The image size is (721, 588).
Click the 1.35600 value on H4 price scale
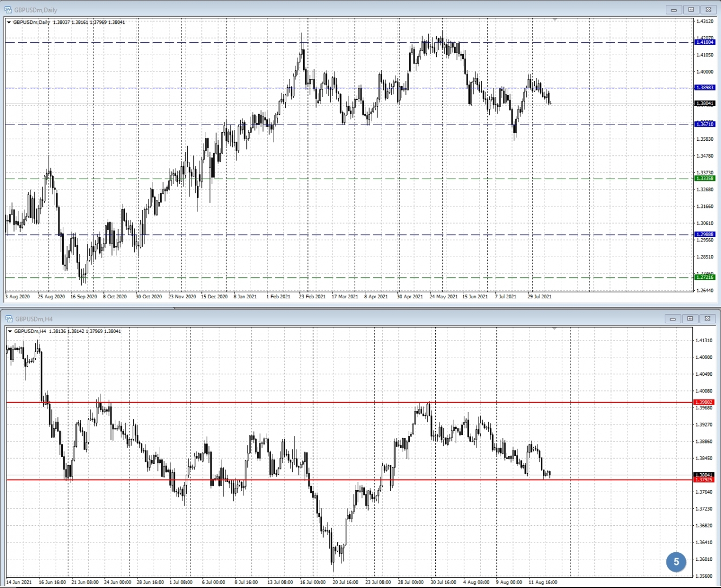(x=704, y=576)
